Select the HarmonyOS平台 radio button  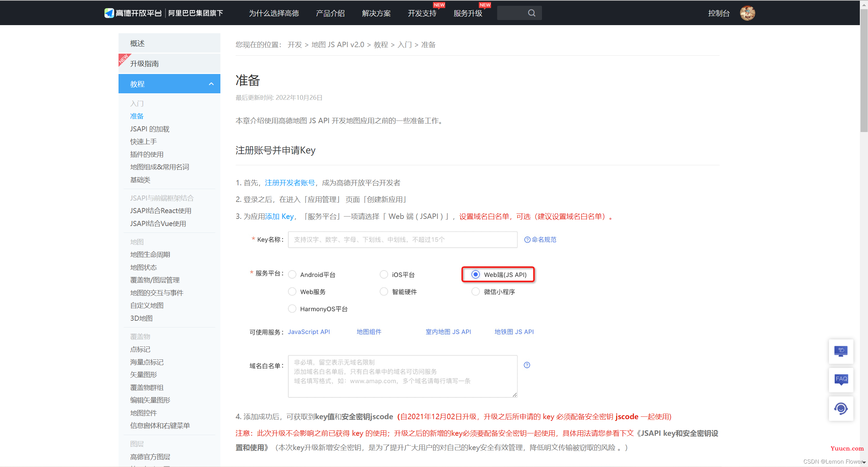pos(292,309)
